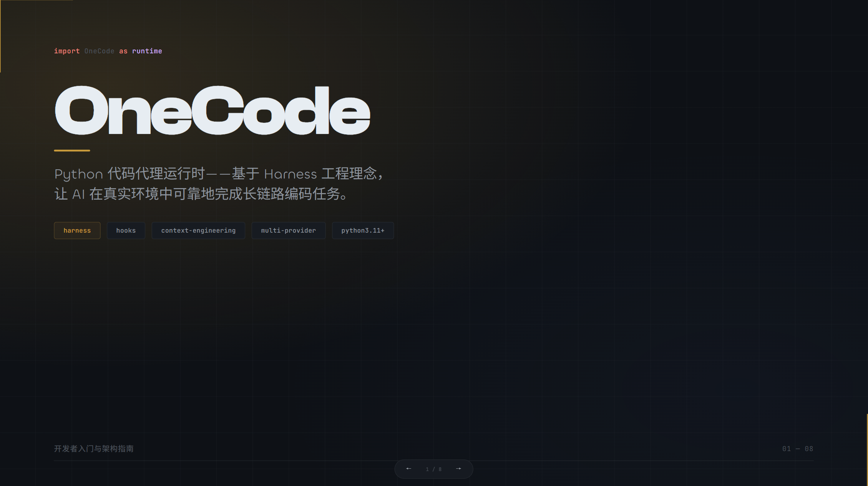868x486 pixels.
Task: Click the context-engineering tag
Action: tap(198, 230)
